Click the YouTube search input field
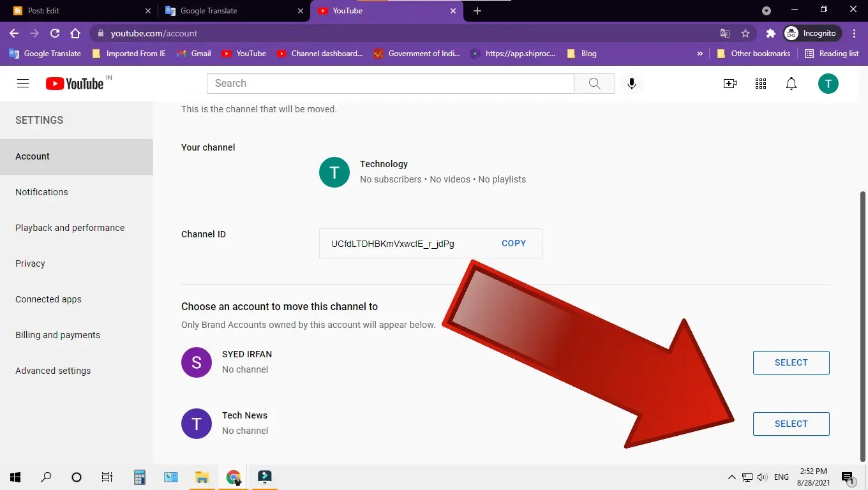This screenshot has height=490, width=868. click(391, 84)
